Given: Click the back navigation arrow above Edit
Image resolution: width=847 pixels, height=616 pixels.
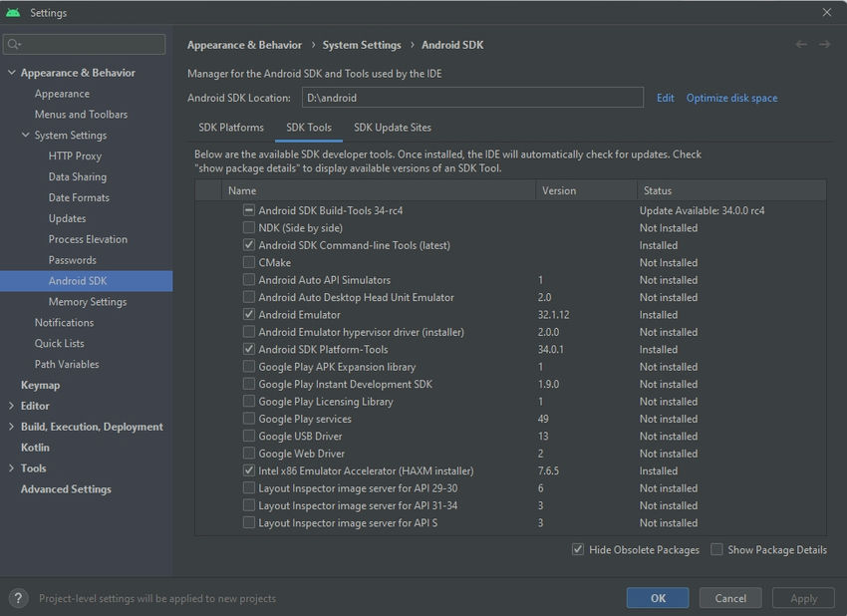Looking at the screenshot, I should coord(802,45).
